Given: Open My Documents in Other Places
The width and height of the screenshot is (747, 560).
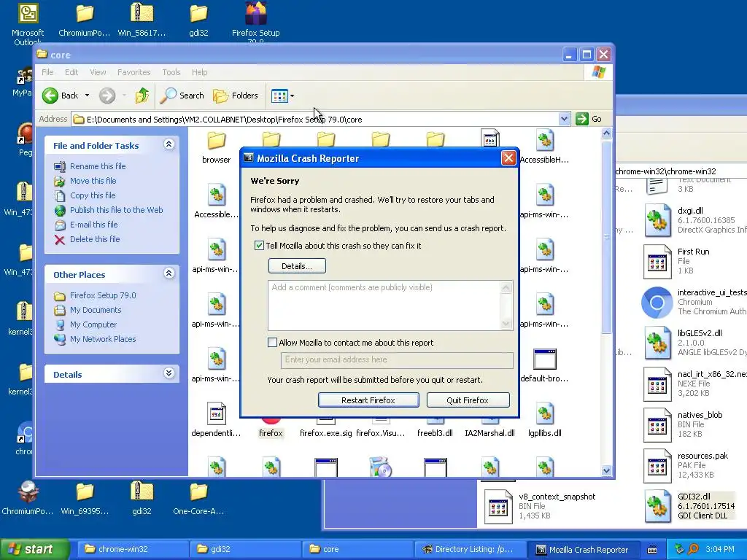Looking at the screenshot, I should pos(96,310).
